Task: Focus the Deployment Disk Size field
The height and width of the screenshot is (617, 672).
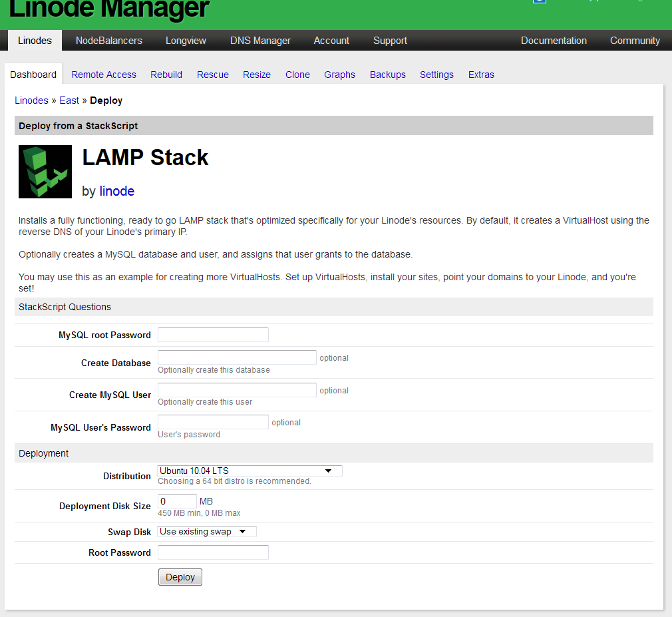Action: pos(177,501)
